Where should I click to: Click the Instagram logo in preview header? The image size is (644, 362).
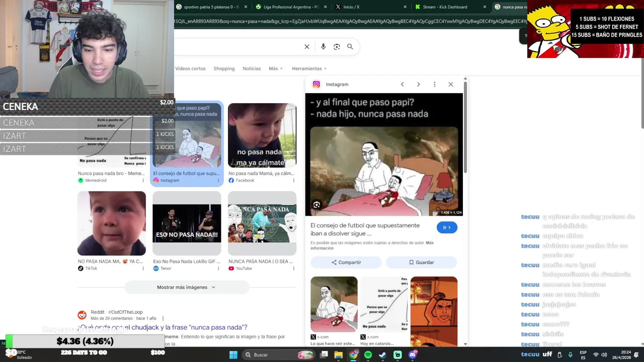tap(316, 84)
